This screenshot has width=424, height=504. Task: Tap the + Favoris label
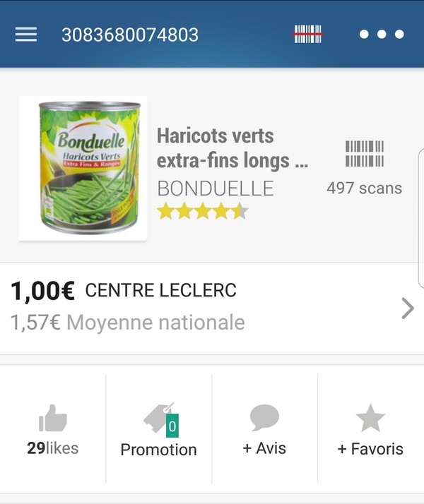coord(370,449)
